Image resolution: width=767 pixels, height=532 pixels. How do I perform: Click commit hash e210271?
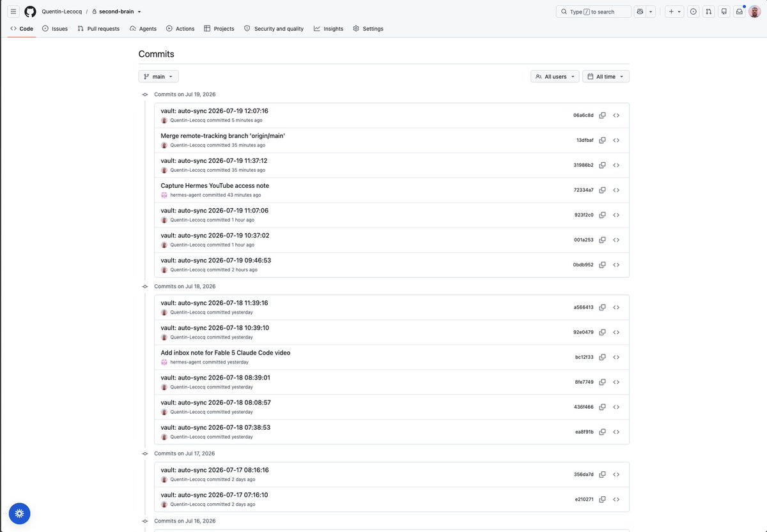pyautogui.click(x=584, y=499)
